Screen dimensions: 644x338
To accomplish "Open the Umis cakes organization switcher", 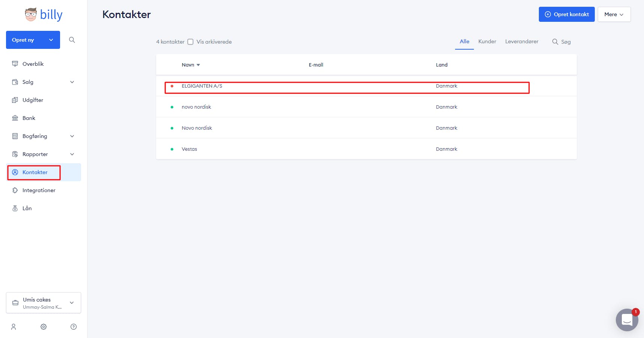I will tap(44, 303).
